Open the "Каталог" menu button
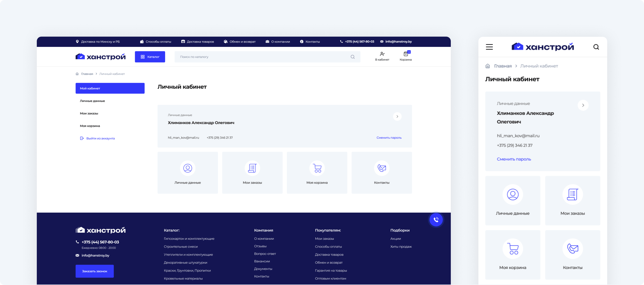The width and height of the screenshot is (644, 285). 150,57
